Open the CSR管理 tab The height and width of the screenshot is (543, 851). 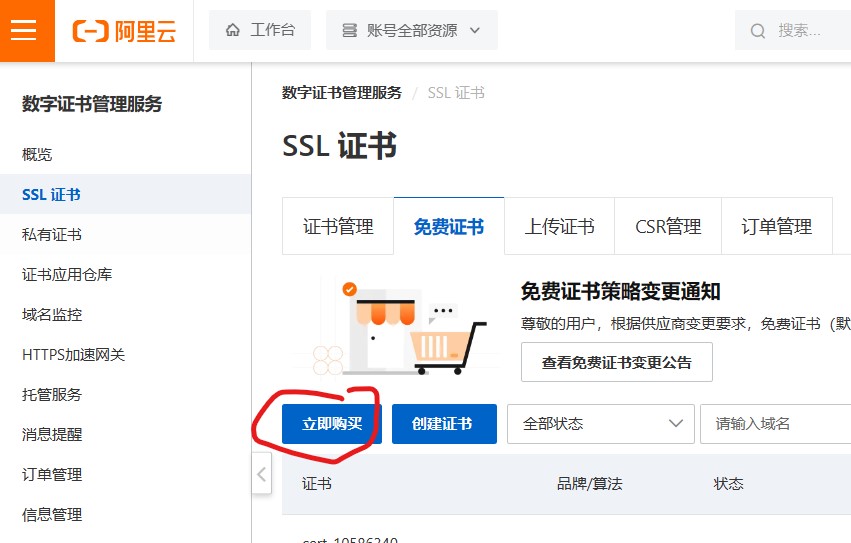tap(668, 226)
